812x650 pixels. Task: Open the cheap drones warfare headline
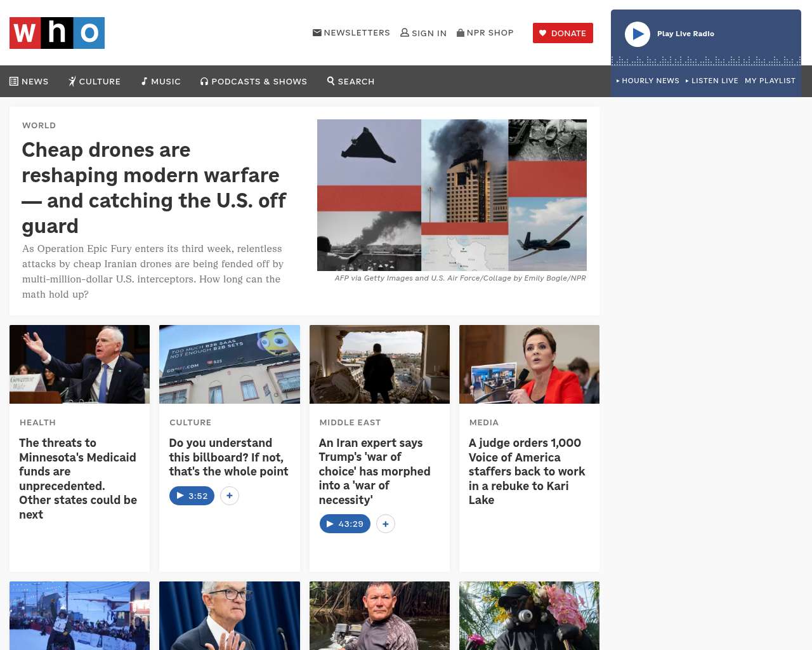(x=154, y=188)
